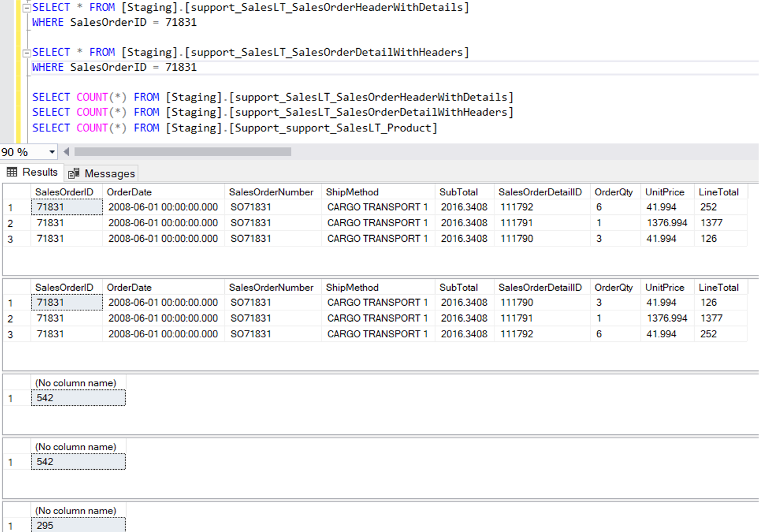
Task: Select row 3 header in second result grid
Action: (x=17, y=334)
